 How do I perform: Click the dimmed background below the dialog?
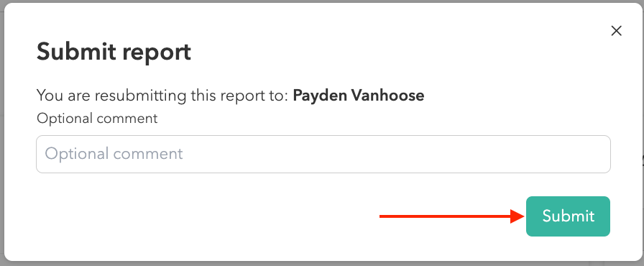click(x=322, y=264)
